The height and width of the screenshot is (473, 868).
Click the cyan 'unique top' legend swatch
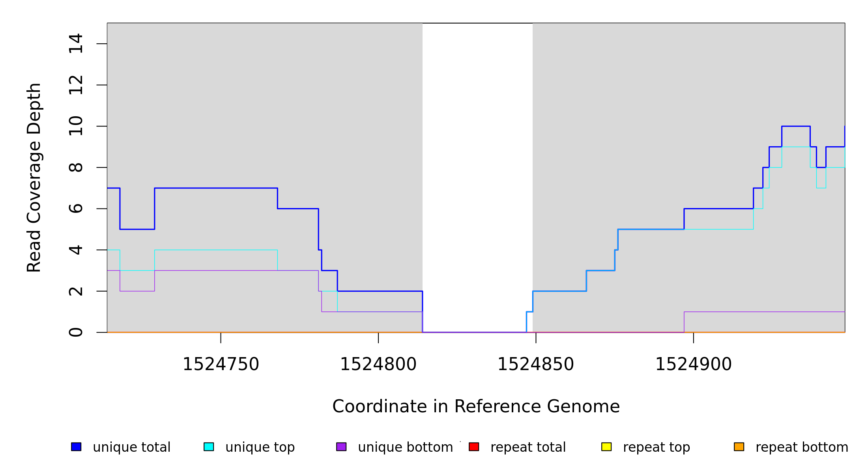click(209, 447)
